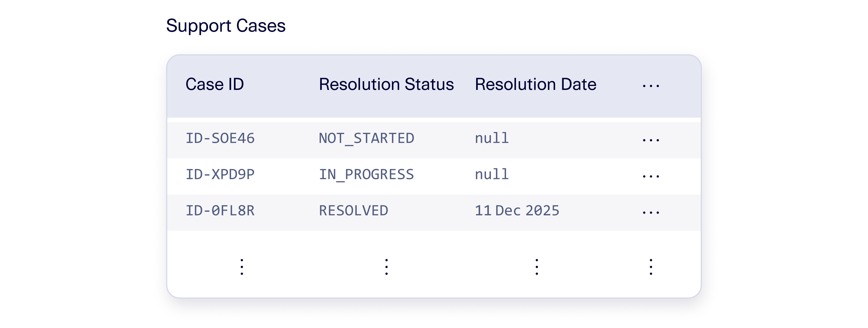
Task: Click the Support Cases title
Action: tap(226, 26)
